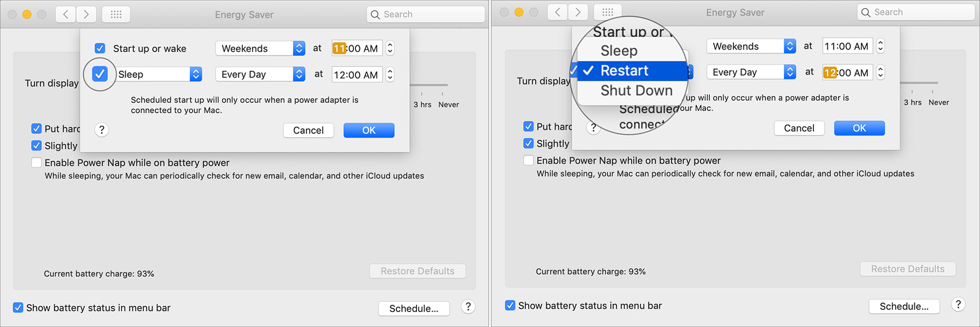
Task: Click the back arrow in the right window
Action: [x=558, y=12]
